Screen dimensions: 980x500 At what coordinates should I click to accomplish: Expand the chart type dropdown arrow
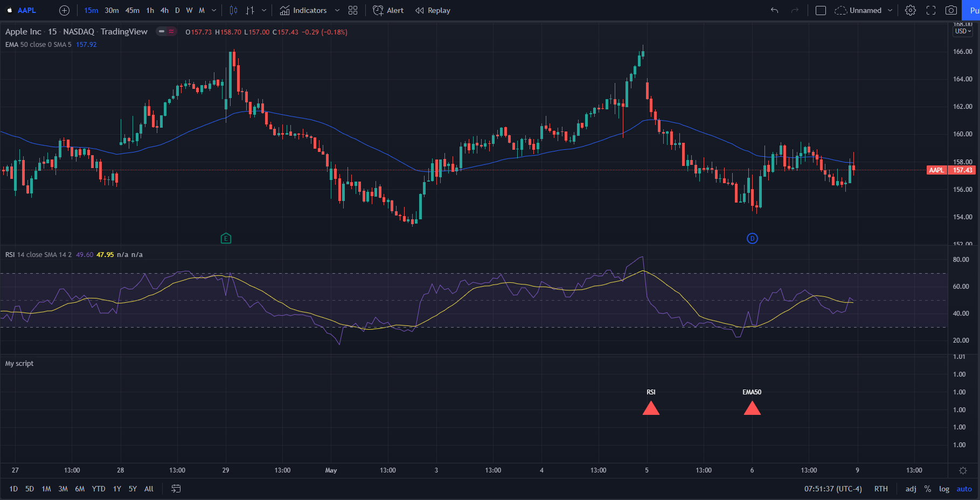click(x=264, y=10)
